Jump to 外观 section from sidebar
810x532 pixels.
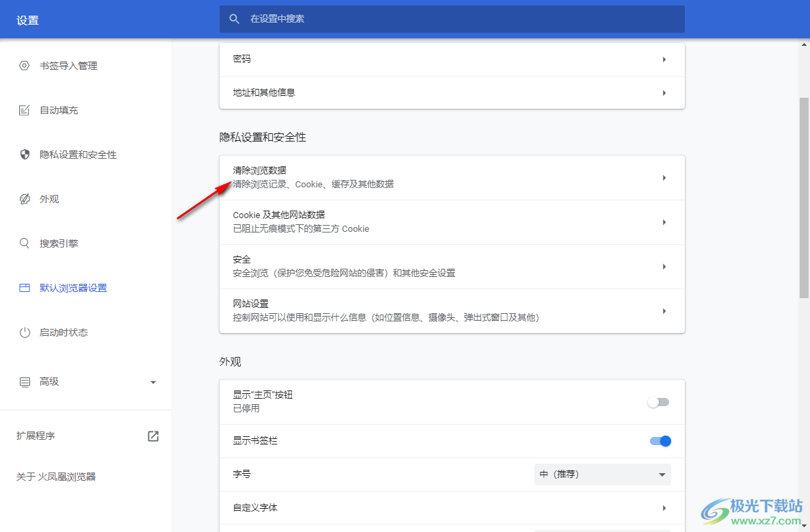tap(49, 199)
